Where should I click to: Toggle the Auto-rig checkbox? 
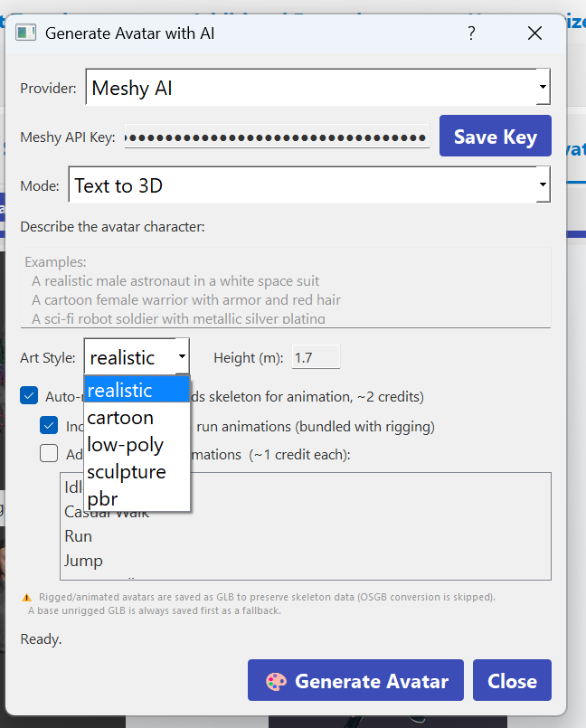pos(29,396)
